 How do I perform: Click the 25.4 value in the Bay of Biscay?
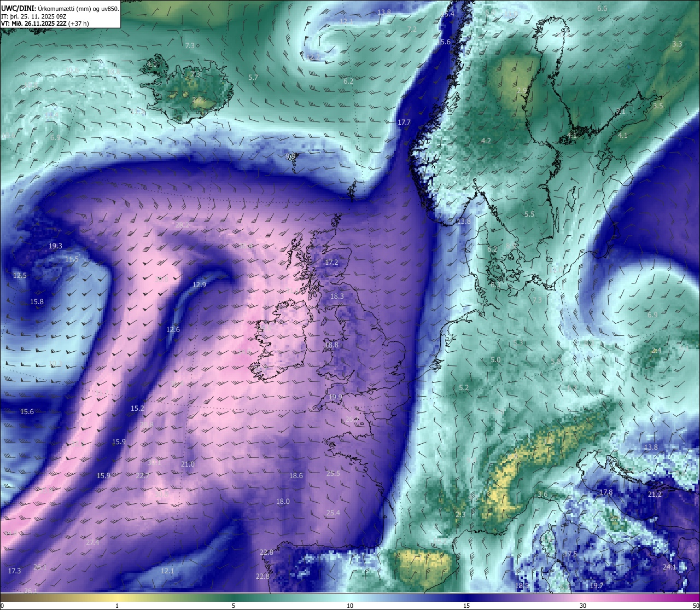coord(333,513)
